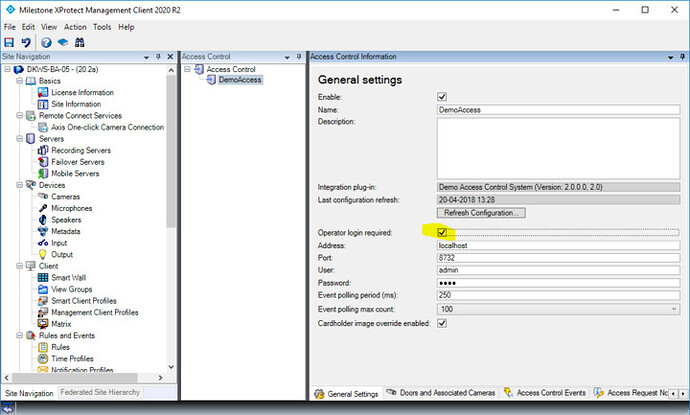The height and width of the screenshot is (415, 690).
Task: Select the Management Client Profiles icon
Action: 43,312
